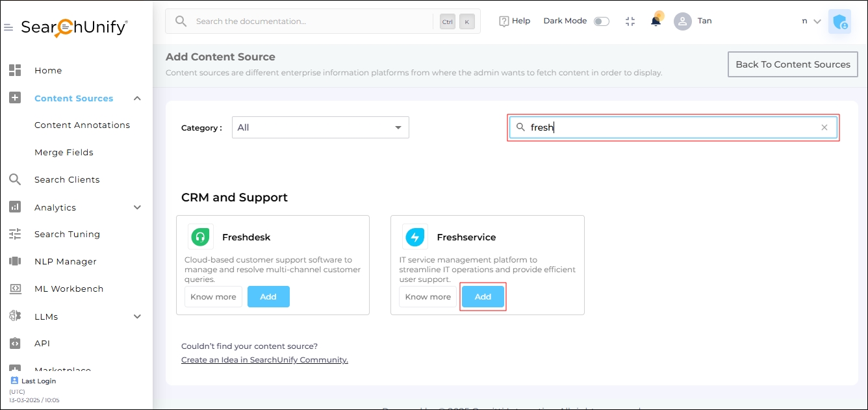Click the Freshdesk headset logo
Viewport: 868px width, 410px height.
pos(200,237)
